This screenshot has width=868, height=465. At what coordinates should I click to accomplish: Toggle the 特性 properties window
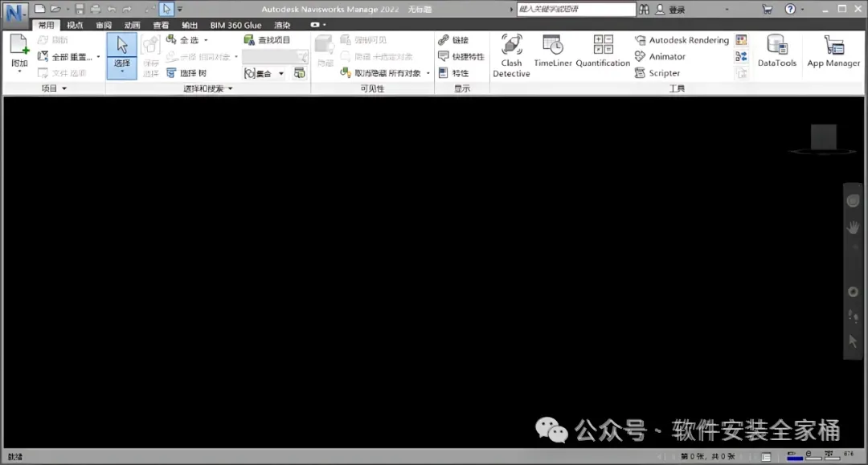454,73
